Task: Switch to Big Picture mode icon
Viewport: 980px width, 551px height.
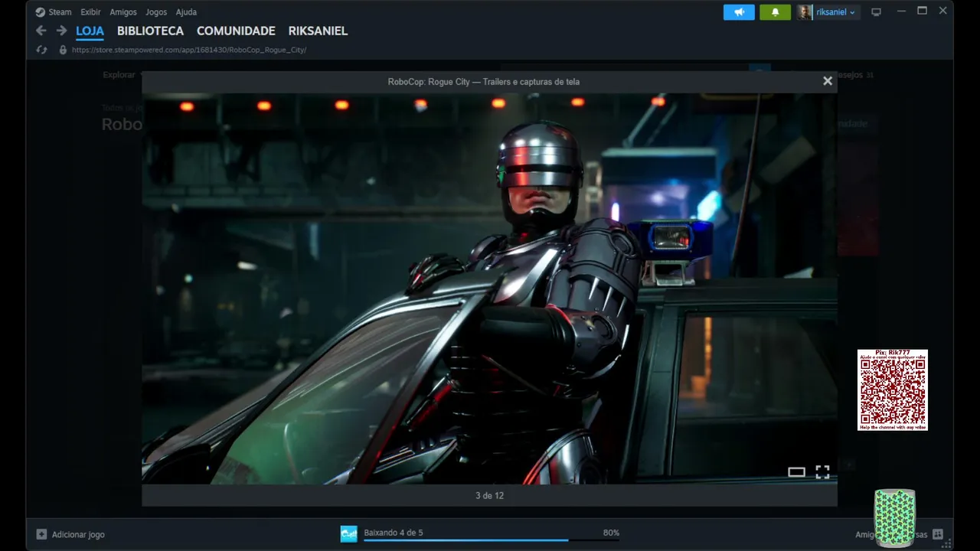Action: coord(877,12)
